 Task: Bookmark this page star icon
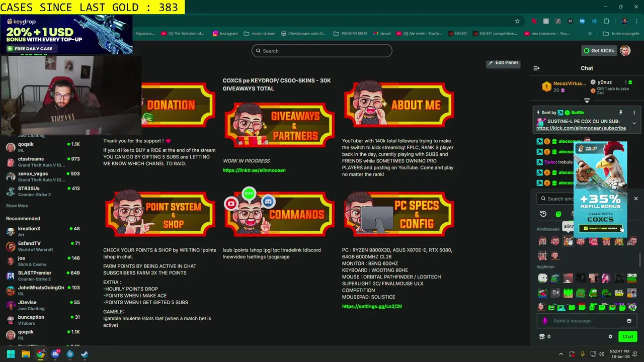tap(517, 21)
